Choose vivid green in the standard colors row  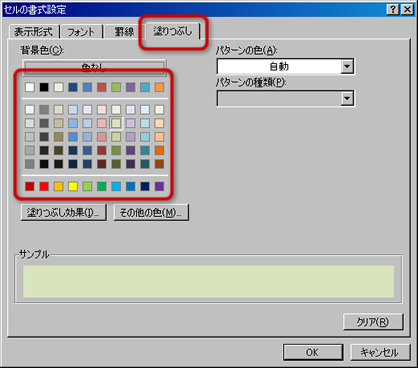[102, 186]
